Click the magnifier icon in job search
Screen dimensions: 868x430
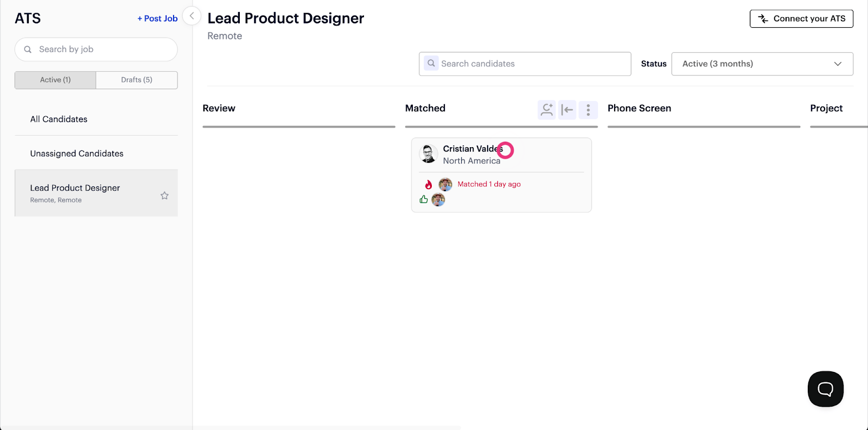pyautogui.click(x=28, y=49)
